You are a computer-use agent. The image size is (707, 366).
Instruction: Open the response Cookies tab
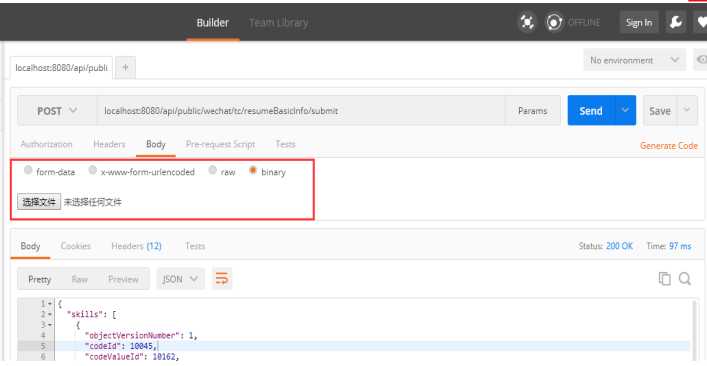click(76, 246)
